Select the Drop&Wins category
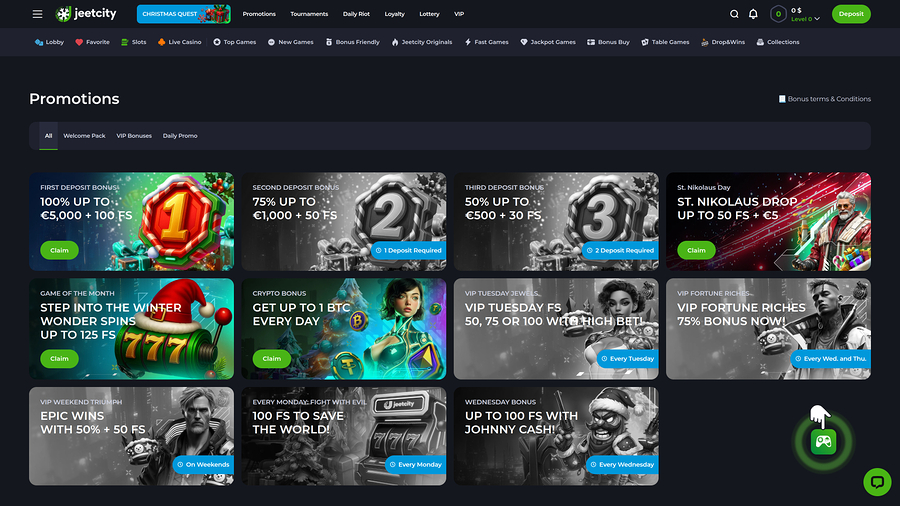This screenshot has height=506, width=900. pos(723,42)
